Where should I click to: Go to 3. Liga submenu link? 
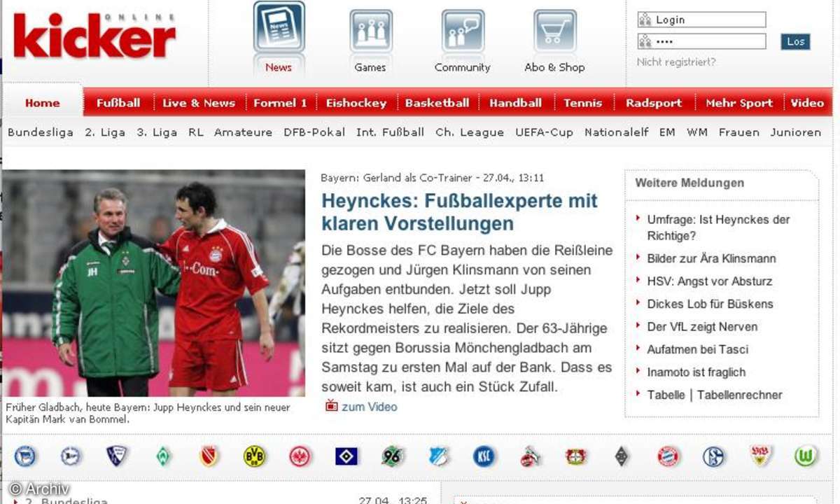coord(156,132)
